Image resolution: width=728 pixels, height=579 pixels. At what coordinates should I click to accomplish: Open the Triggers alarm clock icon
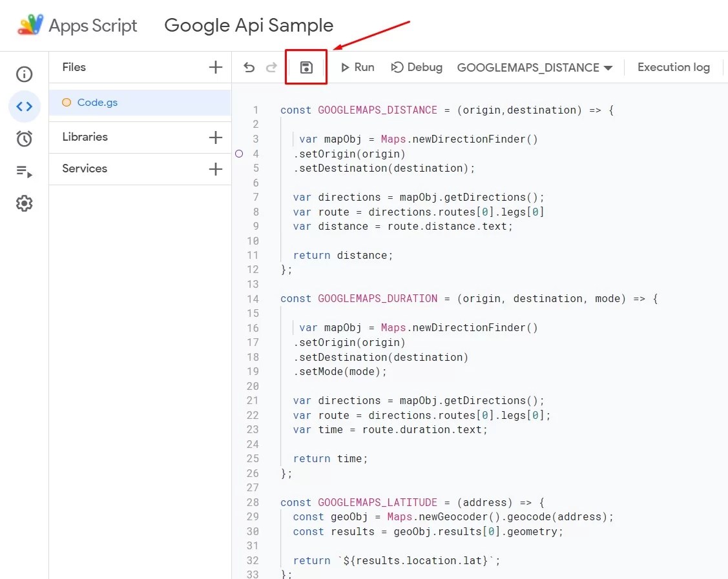24,138
